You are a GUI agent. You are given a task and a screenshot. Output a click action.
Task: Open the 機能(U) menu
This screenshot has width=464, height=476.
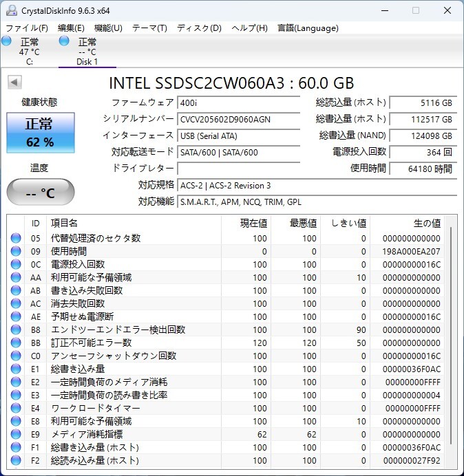click(x=108, y=28)
